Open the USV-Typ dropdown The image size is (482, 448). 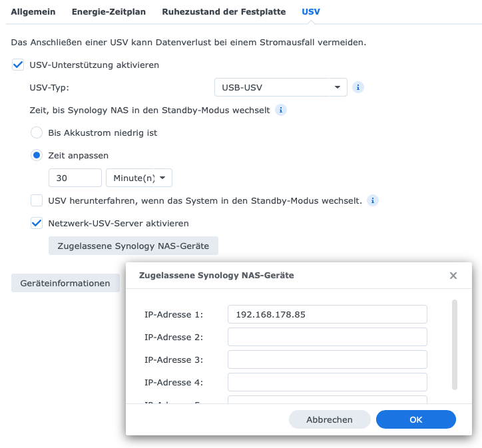(x=280, y=87)
